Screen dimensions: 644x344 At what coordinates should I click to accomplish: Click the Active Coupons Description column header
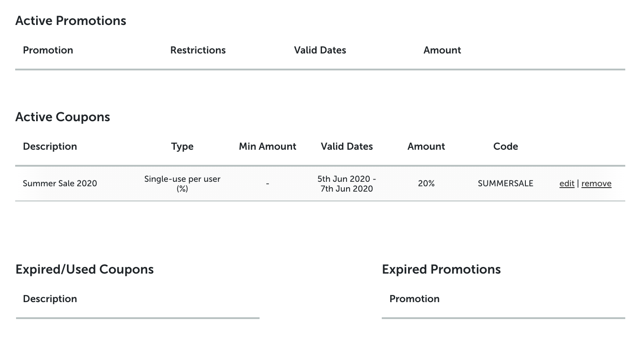click(x=50, y=147)
